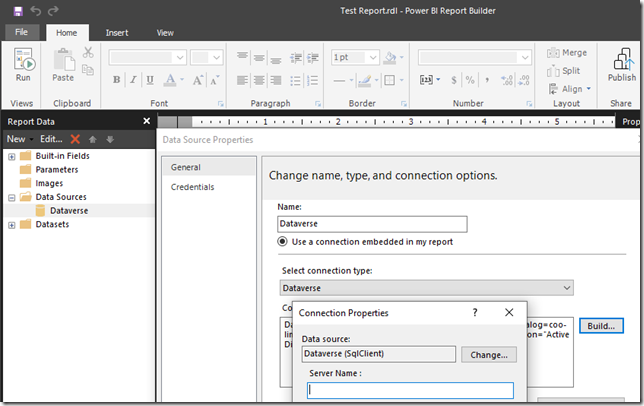Open the font name dropdown

pyautogui.click(x=180, y=57)
